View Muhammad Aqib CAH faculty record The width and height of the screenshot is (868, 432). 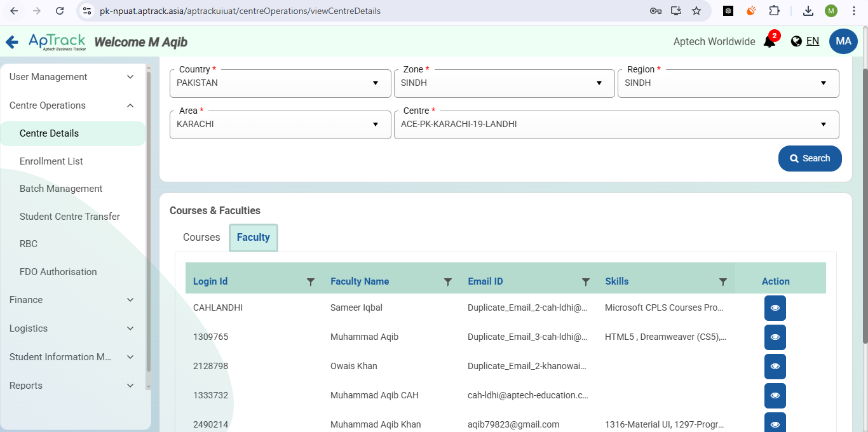pos(775,396)
